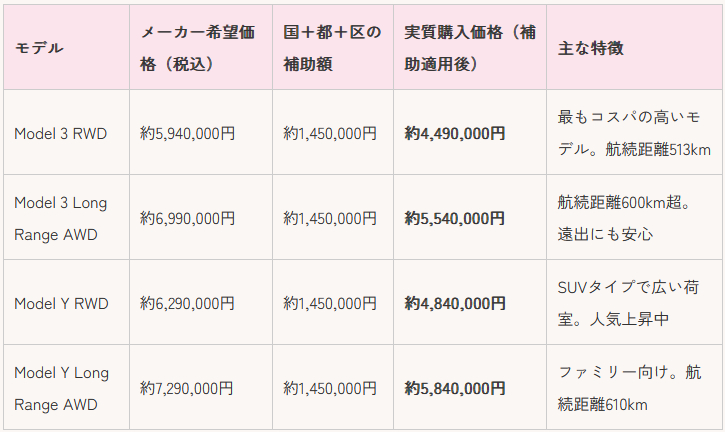Click the bold 約4,490,000円 net price
Viewport: 725px width, 432px height.
pyautogui.click(x=455, y=133)
